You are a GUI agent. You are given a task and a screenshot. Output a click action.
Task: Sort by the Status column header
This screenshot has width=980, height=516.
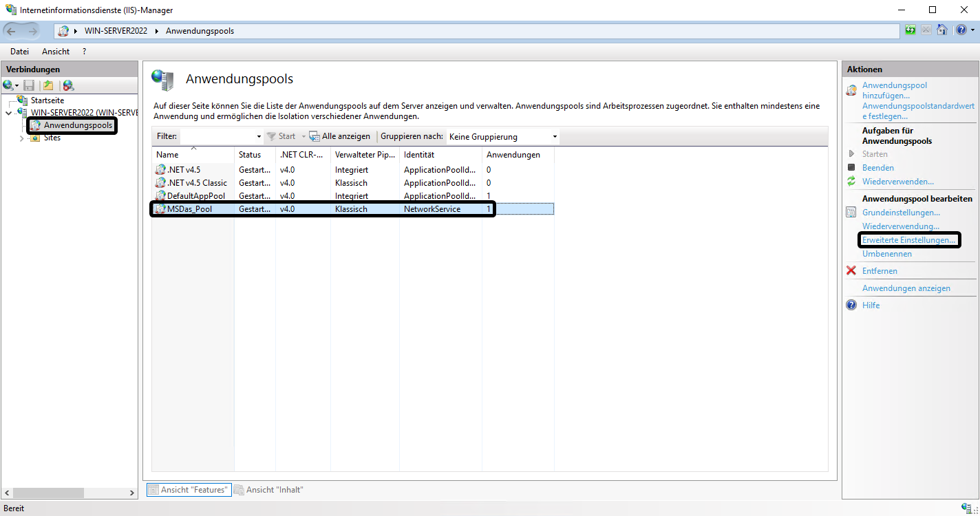click(x=255, y=155)
